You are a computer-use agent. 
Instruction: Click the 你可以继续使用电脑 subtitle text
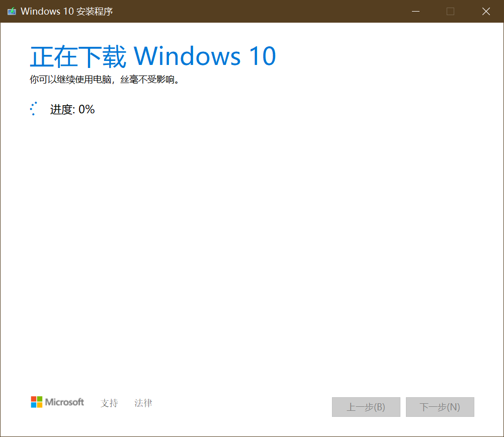click(x=104, y=79)
